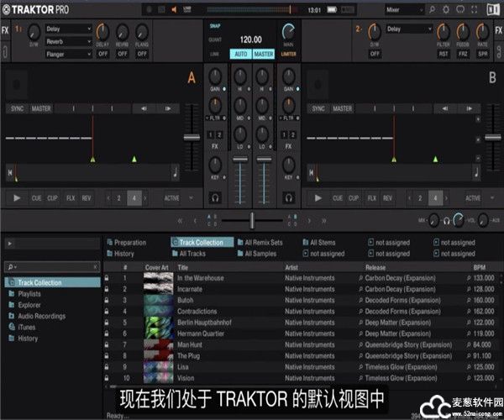Screen dimensions: 504x420
Task: Open the Reverb effect dropdown
Action: [69, 41]
